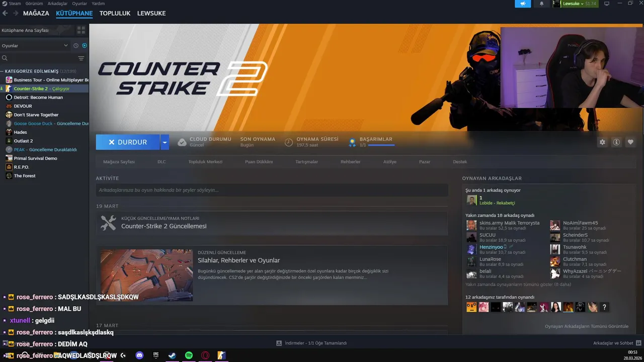Screen dimensions: 644x362
Task: Open Silahlar, Rehberler ve Oyunlar thumbnail
Action: (x=146, y=276)
